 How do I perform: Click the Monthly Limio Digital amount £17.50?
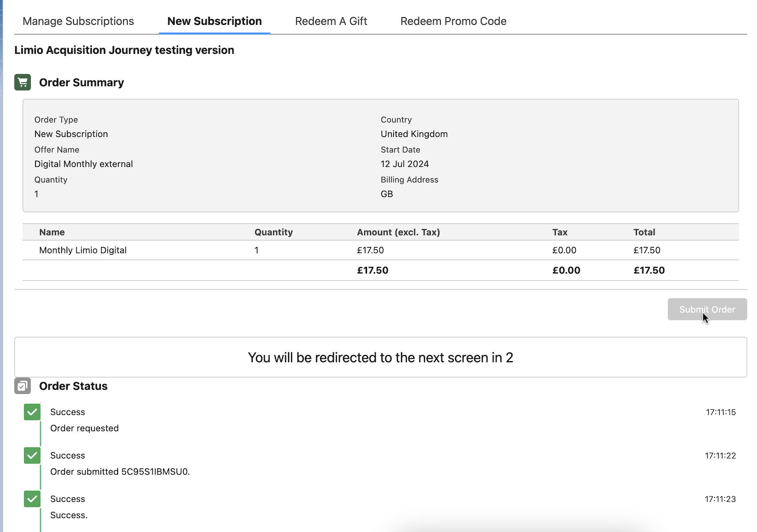click(x=370, y=250)
